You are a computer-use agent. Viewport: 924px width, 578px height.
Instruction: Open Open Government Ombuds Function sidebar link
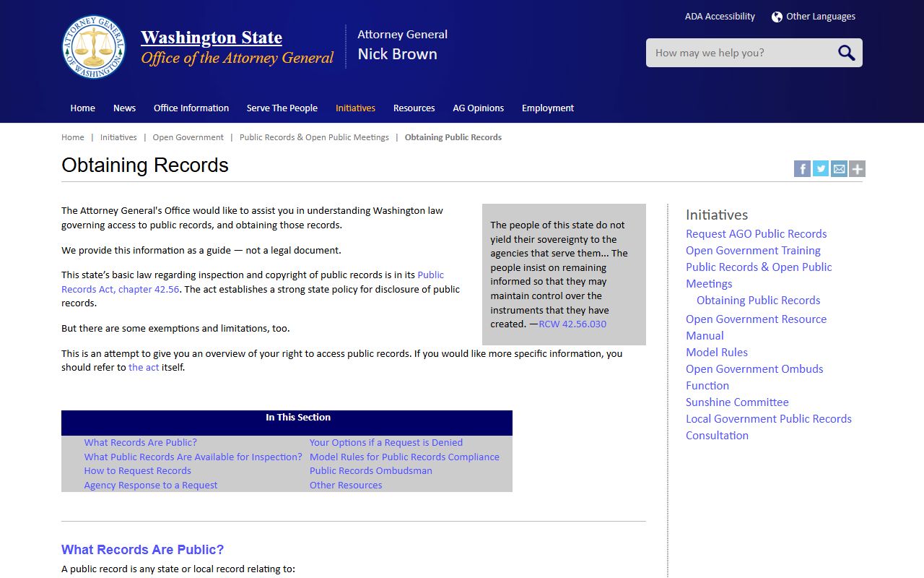(754, 377)
